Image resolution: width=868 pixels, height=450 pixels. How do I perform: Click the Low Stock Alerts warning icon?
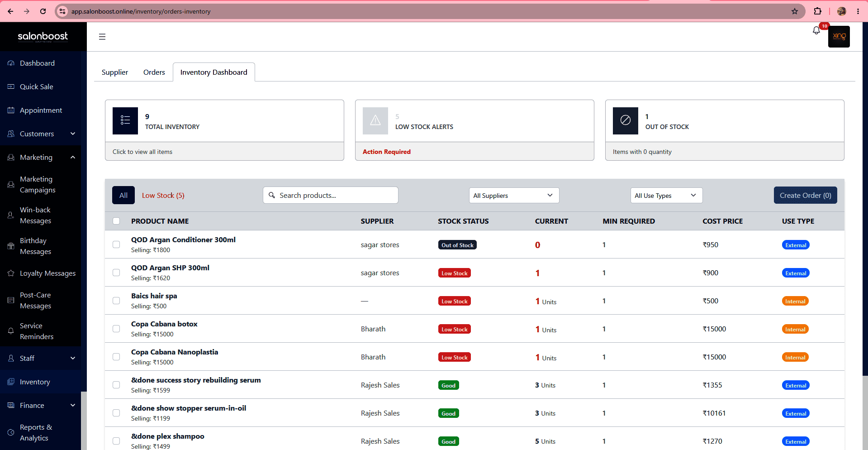pos(375,120)
